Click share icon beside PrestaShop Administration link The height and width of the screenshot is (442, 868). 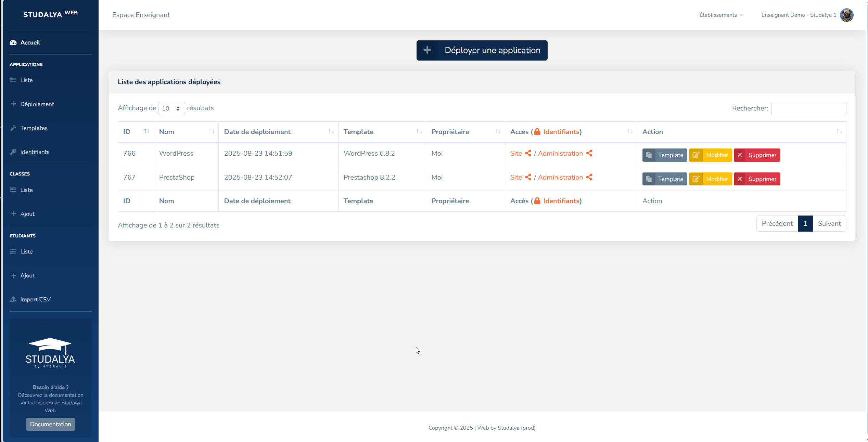[589, 177]
